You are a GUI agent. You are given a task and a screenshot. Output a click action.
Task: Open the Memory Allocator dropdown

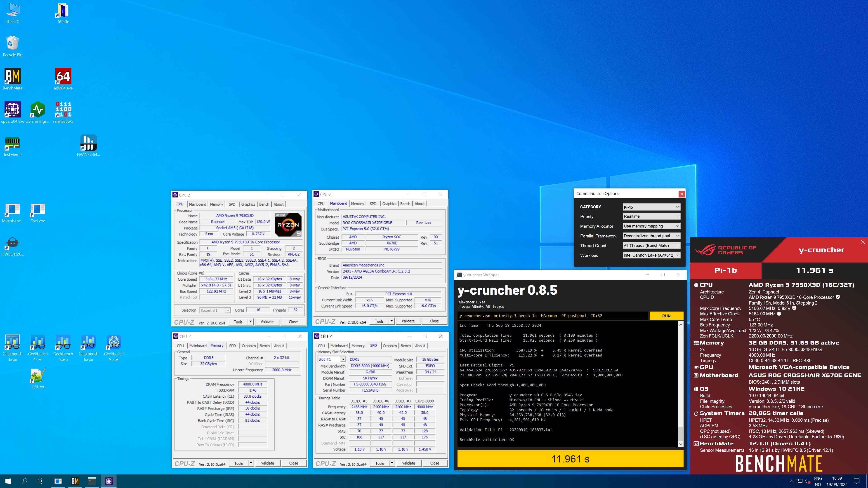(651, 226)
